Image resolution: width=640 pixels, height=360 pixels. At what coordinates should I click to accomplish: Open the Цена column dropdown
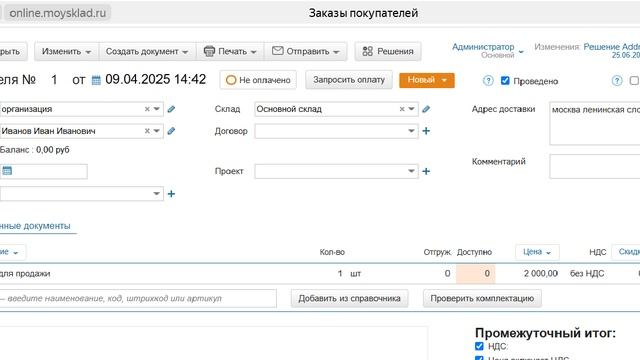[537, 252]
